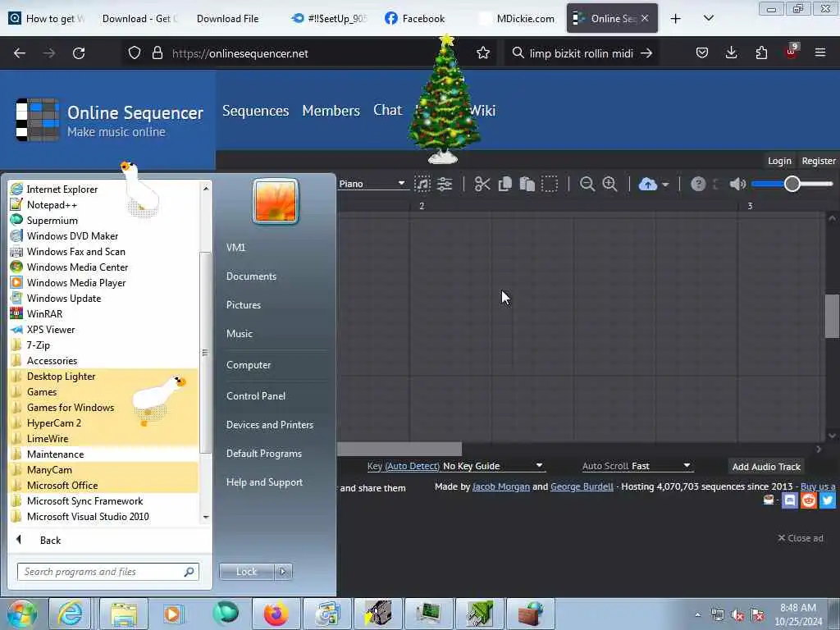This screenshot has height=630, width=840.
Task: Activate the dotted select-all rectangle tool
Action: click(550, 185)
